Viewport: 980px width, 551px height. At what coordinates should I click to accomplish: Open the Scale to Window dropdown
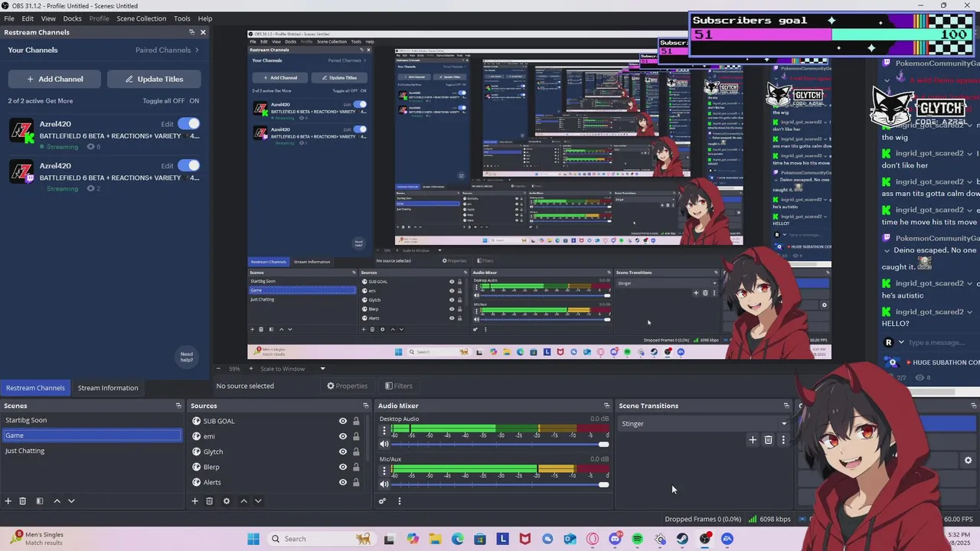point(292,369)
